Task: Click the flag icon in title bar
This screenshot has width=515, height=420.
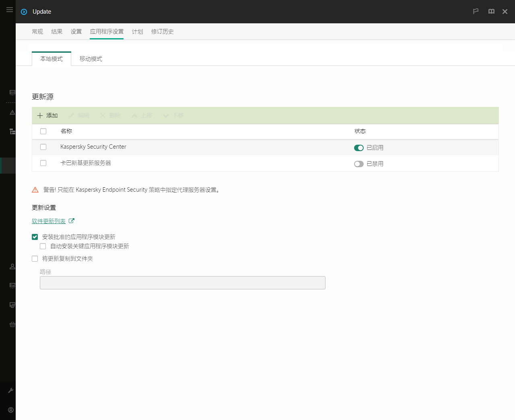Action: (x=476, y=11)
